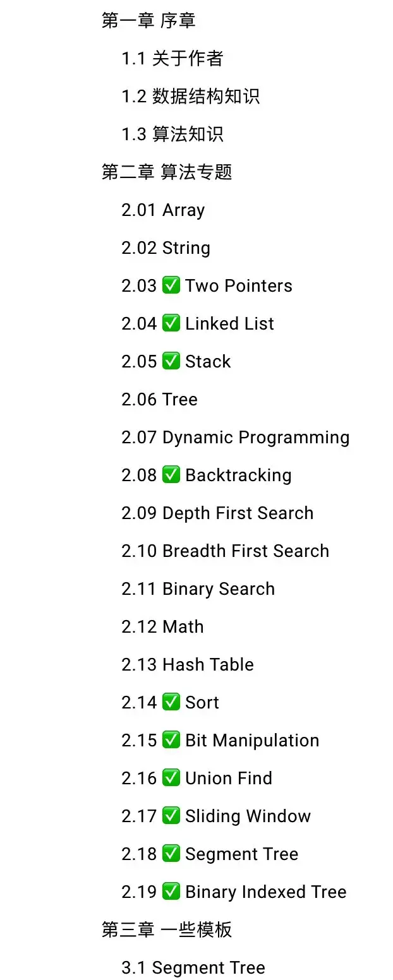Open chapter heading 第三章 一些模板
Screen dimensions: 393x980
(167, 929)
